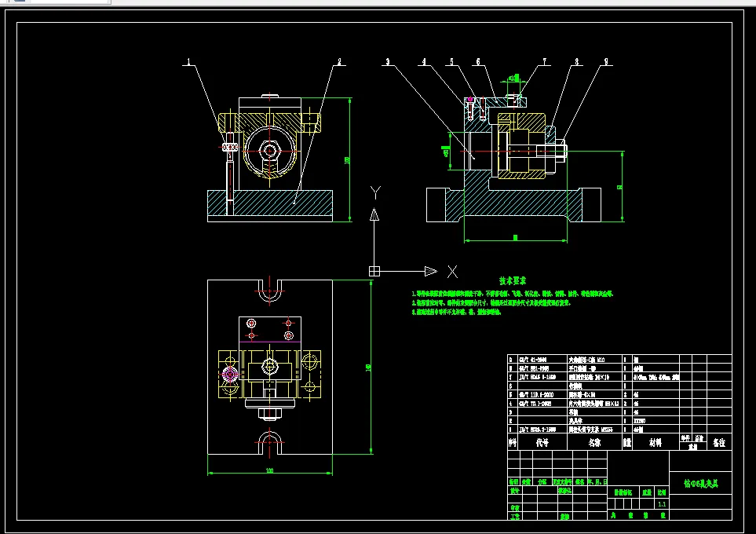Screen dimensions: 756x534
Task: Select balloon number 7 in the section view
Action: point(545,62)
